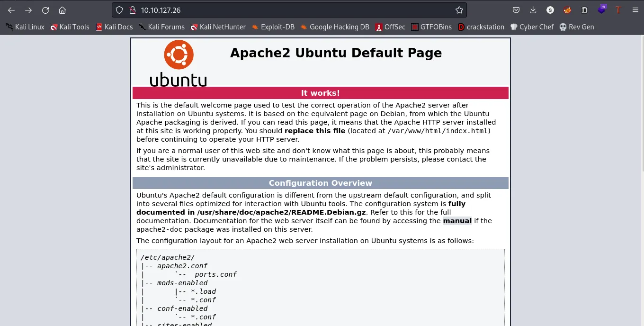Open the Kali Linux bookmark
The width and height of the screenshot is (644, 326).
tap(25, 27)
